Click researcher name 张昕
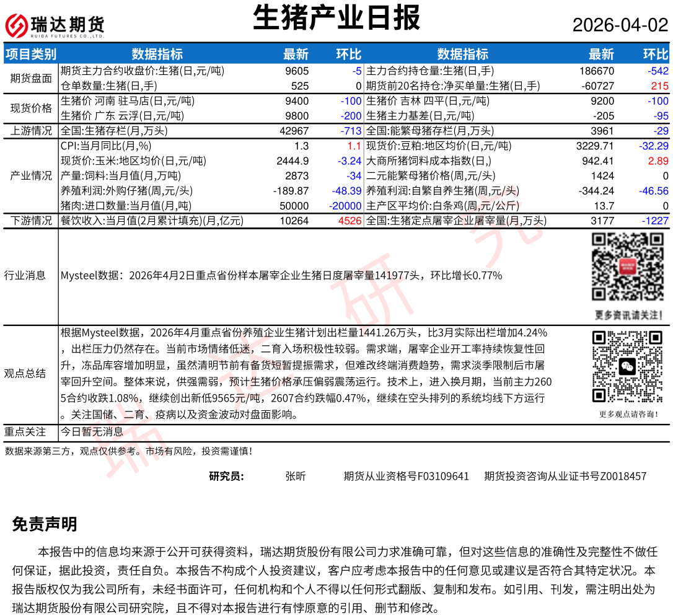Viewport: 673px width, 616px height. [295, 477]
